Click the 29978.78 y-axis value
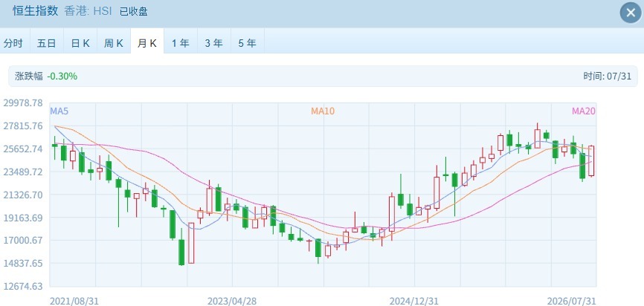Image resolution: width=644 pixels, height=306 pixels. point(23,103)
